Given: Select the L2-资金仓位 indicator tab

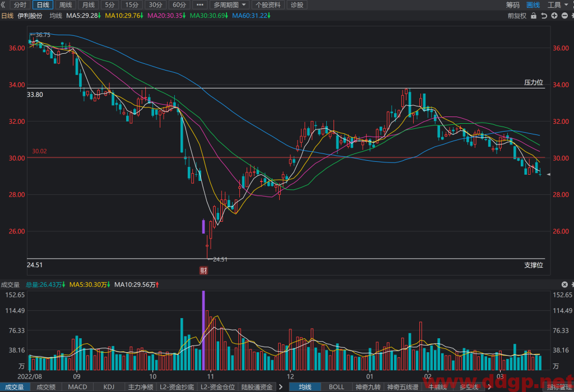Looking at the screenshot, I should [x=218, y=387].
